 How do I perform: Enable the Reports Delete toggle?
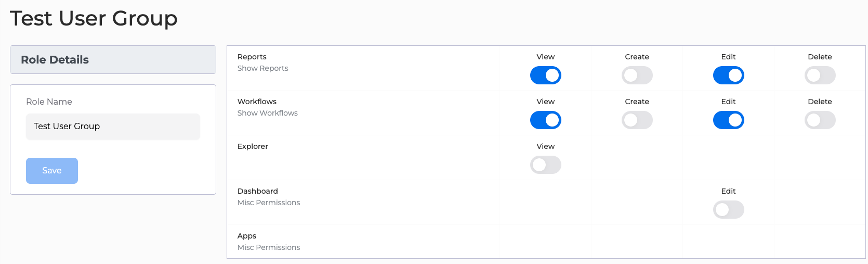click(x=820, y=76)
